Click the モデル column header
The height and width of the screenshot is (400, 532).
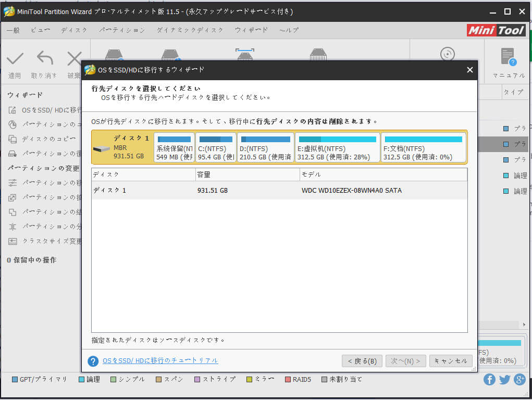[x=383, y=174]
